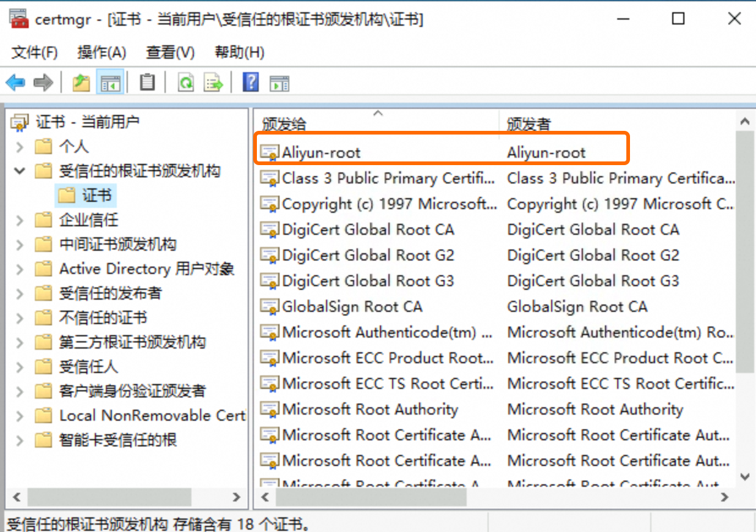Click GlobalSign Root CA in the 颁发者 column

[577, 307]
